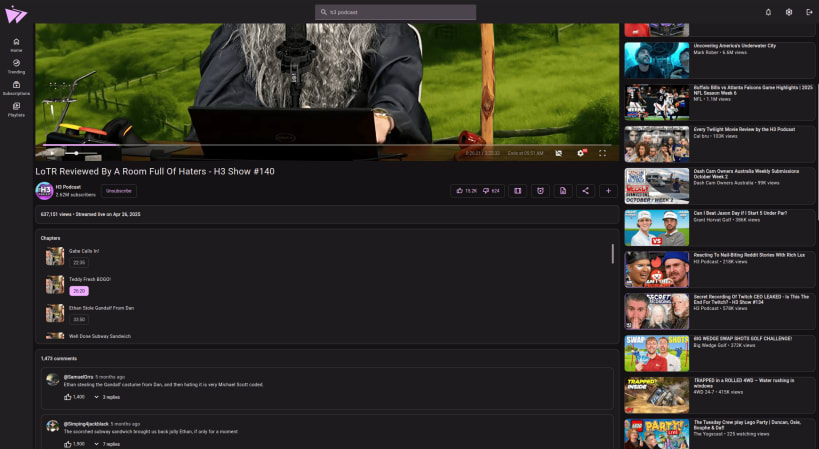Open Subscriptions from the sidebar
Screen dimensions: 819x449
16,88
